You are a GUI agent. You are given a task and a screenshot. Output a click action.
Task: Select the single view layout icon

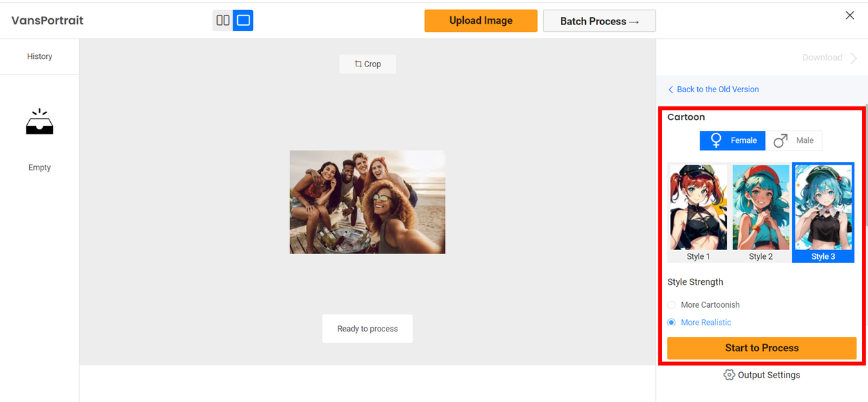(x=243, y=20)
